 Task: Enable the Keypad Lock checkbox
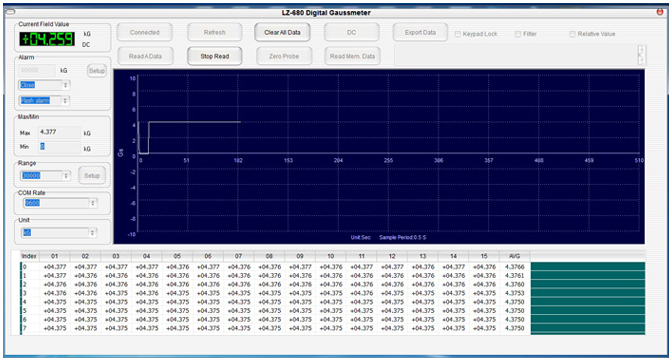(x=458, y=34)
